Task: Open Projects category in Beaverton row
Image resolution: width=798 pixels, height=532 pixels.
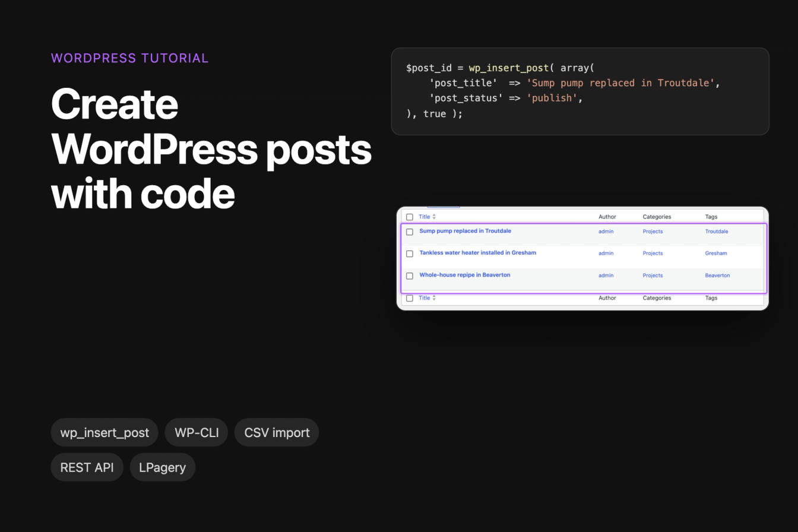Action: click(653, 275)
